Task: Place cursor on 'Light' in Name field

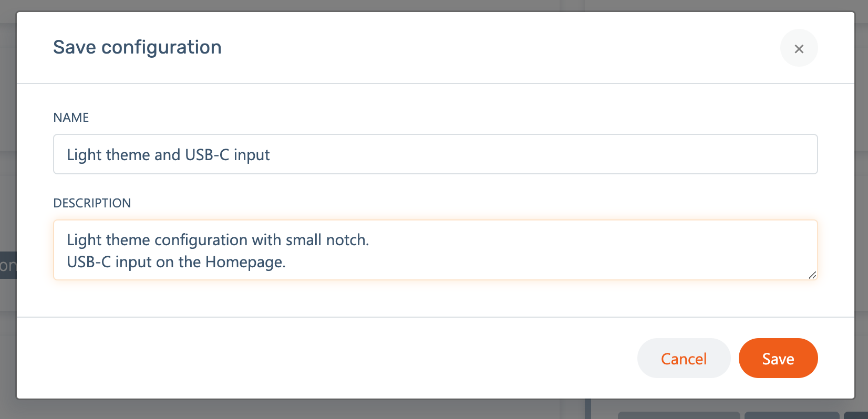Action: [x=84, y=155]
